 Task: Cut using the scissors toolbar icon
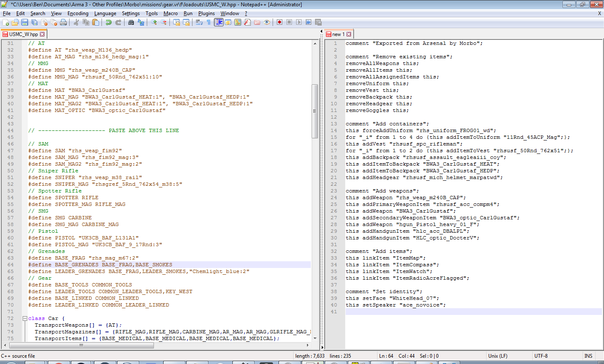(x=76, y=22)
